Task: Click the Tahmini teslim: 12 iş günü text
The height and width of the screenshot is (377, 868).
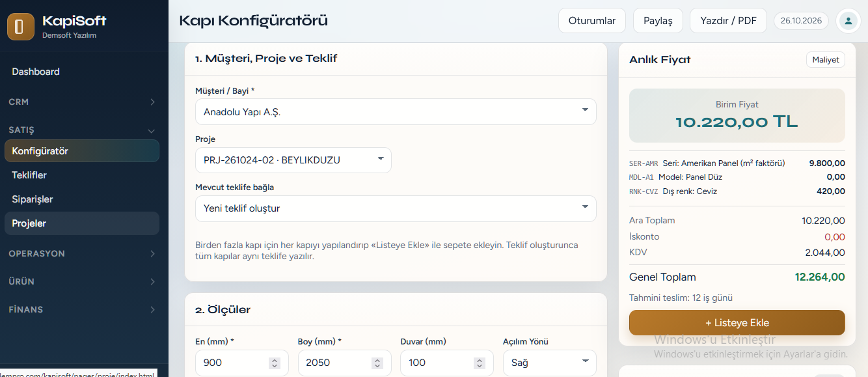Action: pos(681,298)
